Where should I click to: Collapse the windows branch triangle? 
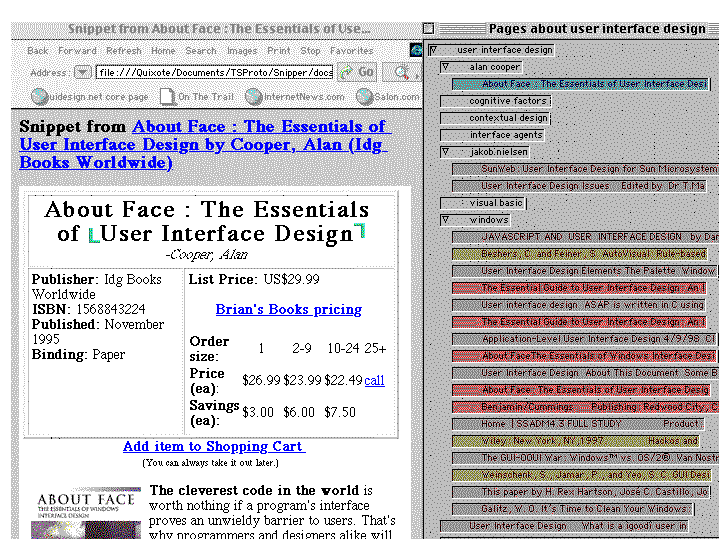pos(446,220)
